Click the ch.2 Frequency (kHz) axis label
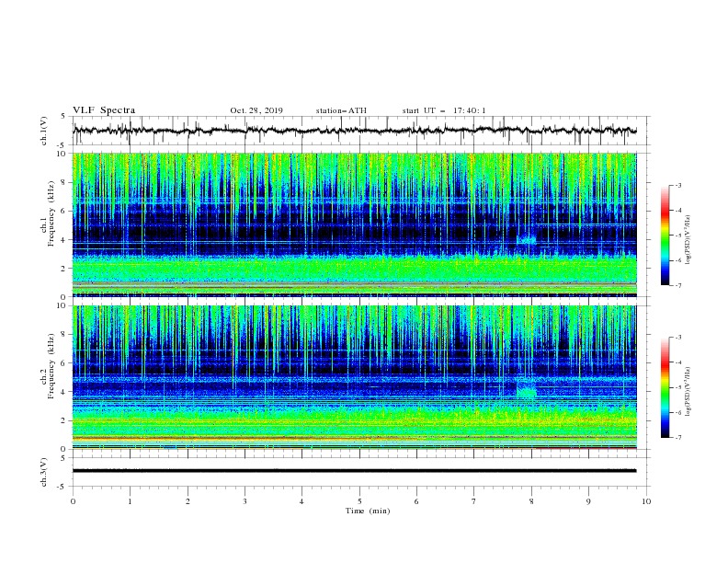This screenshot has height=563, width=728. (x=48, y=366)
